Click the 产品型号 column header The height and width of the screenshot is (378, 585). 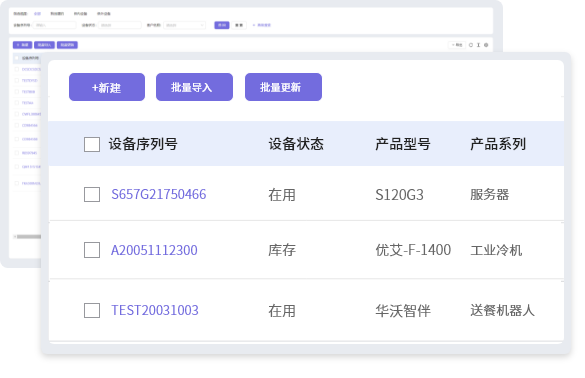[403, 144]
